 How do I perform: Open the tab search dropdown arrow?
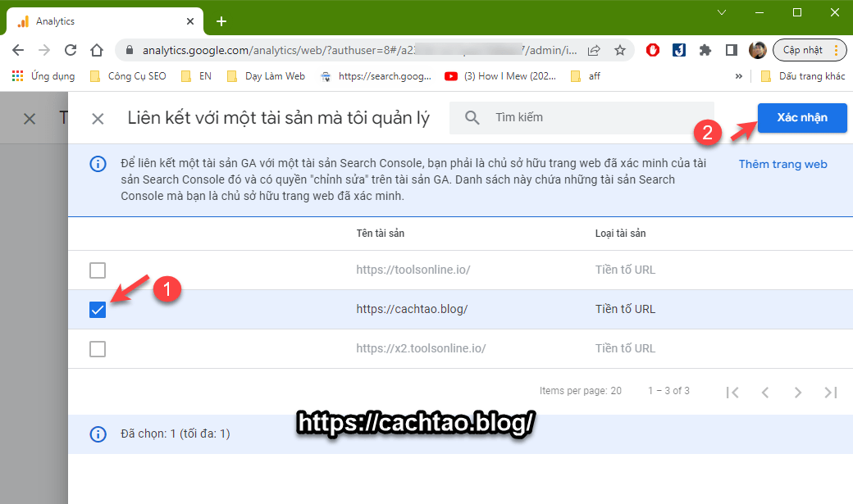[x=721, y=12]
